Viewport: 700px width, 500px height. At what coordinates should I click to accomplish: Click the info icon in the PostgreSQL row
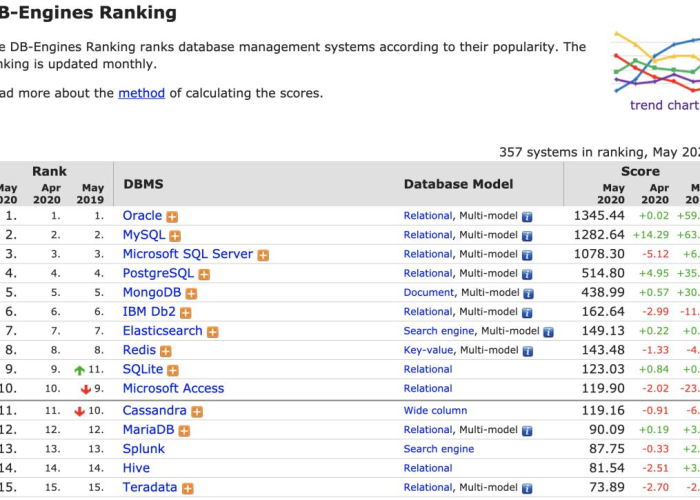pyautogui.click(x=527, y=275)
